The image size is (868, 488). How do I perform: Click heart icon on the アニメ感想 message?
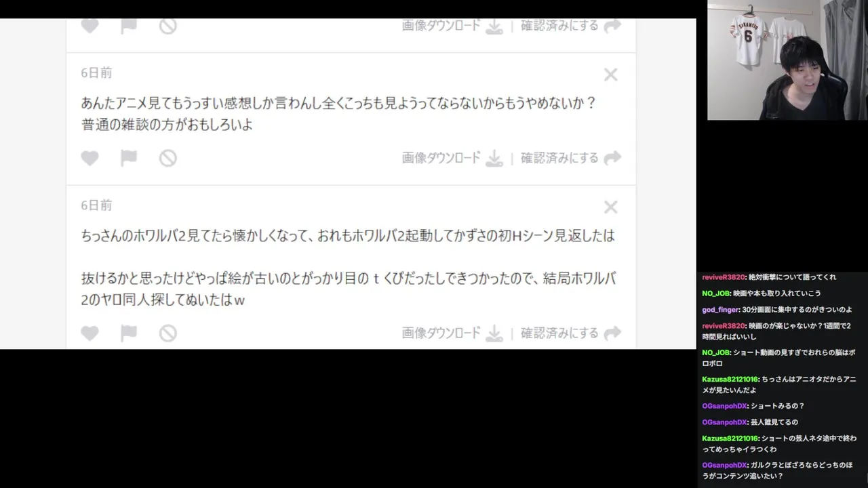pos(90,158)
